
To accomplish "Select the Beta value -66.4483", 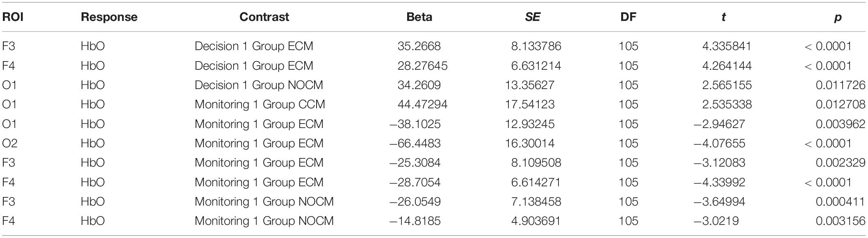I will [415, 143].
